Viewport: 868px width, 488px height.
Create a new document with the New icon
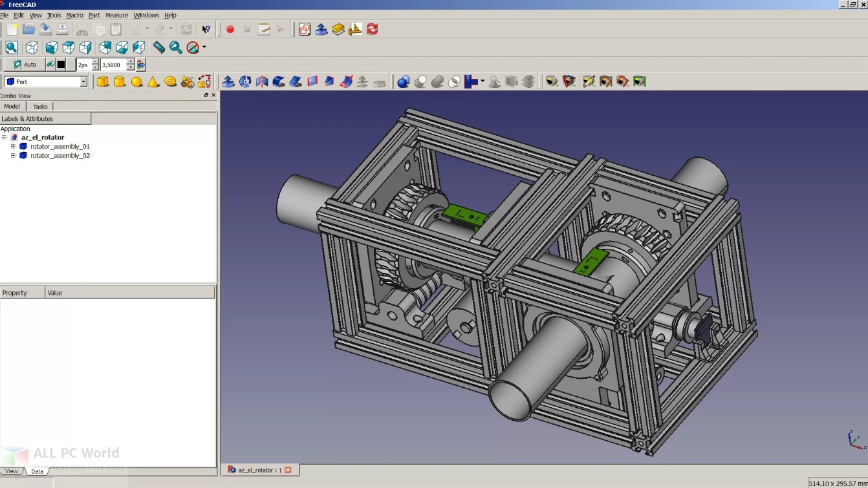[12, 29]
